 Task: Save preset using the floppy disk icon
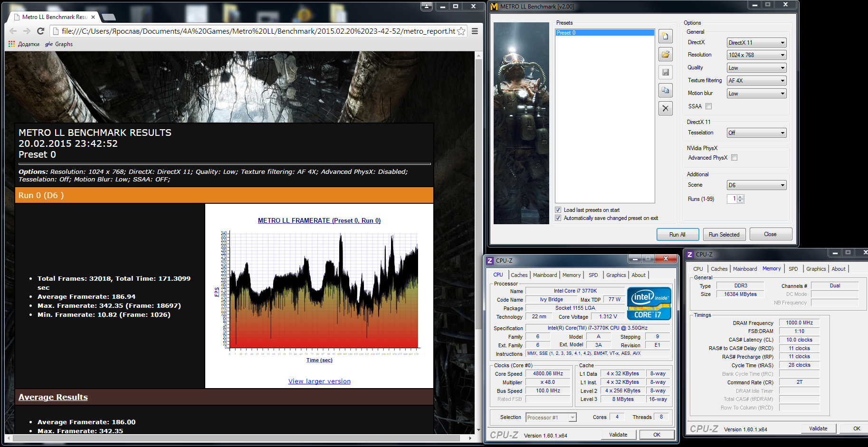pos(666,72)
